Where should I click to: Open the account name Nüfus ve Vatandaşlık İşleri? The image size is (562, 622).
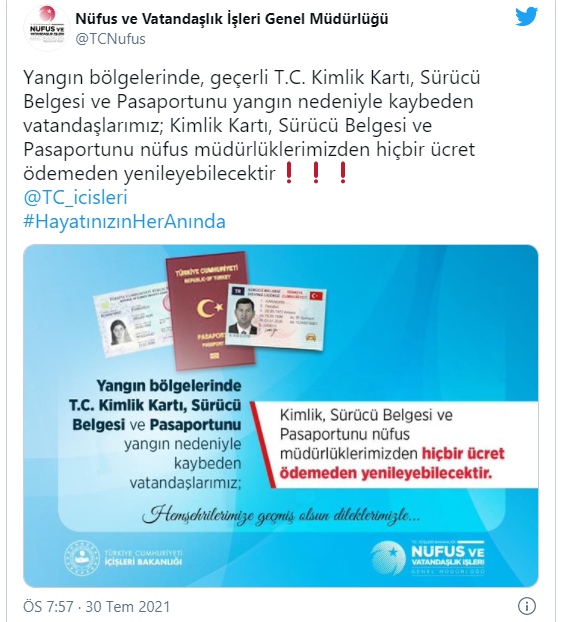[232, 19]
